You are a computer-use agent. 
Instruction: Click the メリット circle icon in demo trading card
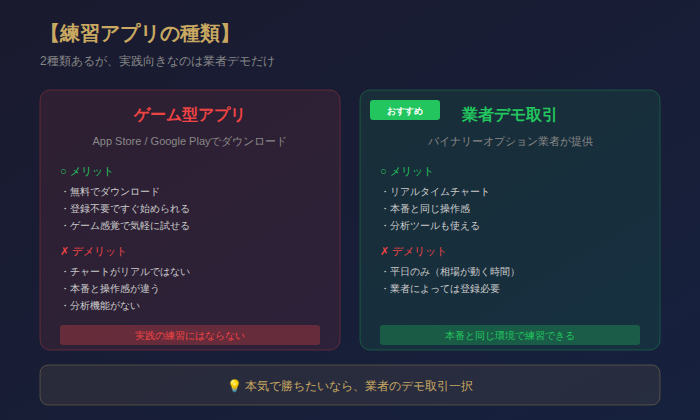(384, 171)
